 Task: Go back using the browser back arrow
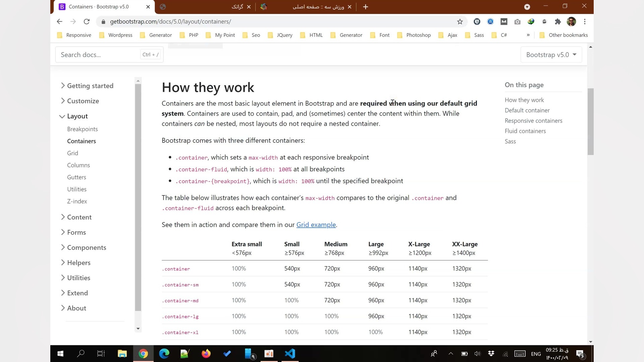coord(59,21)
